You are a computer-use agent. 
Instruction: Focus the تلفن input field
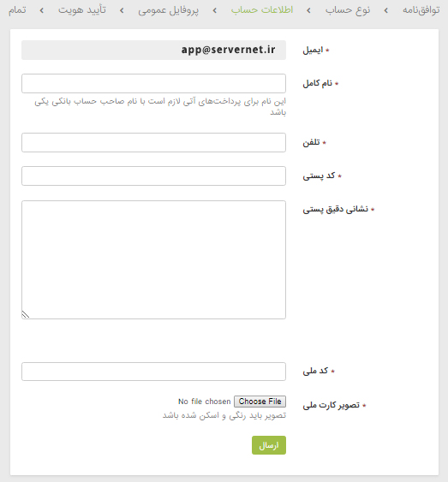click(x=153, y=142)
